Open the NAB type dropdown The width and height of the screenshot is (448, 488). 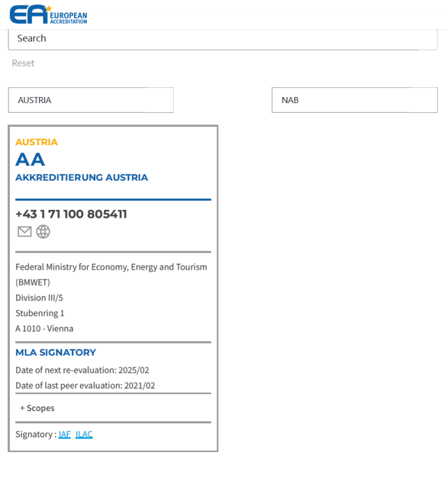tap(354, 100)
